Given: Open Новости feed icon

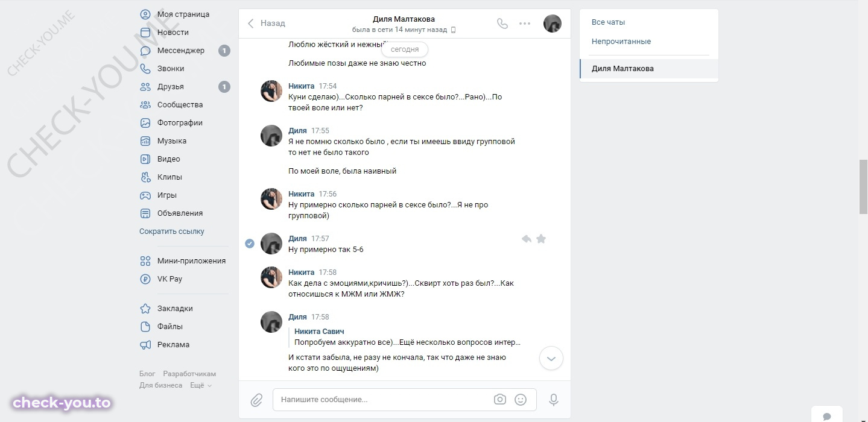Looking at the screenshot, I should (x=145, y=33).
